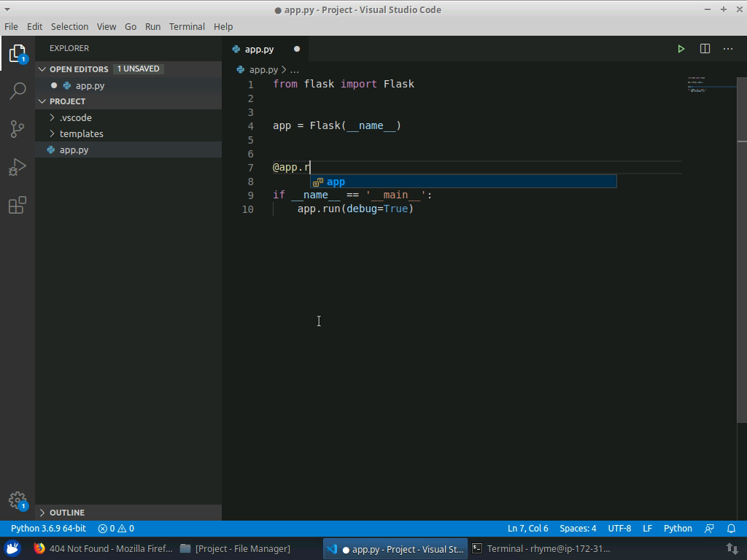The image size is (747, 560).
Task: Open the Manage gear menu
Action: coord(18,500)
